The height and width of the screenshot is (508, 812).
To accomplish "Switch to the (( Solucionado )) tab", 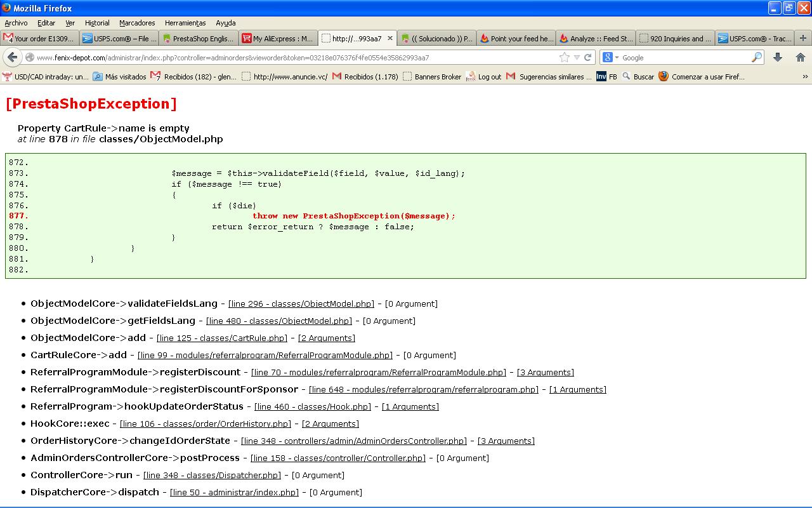I will click(437, 38).
